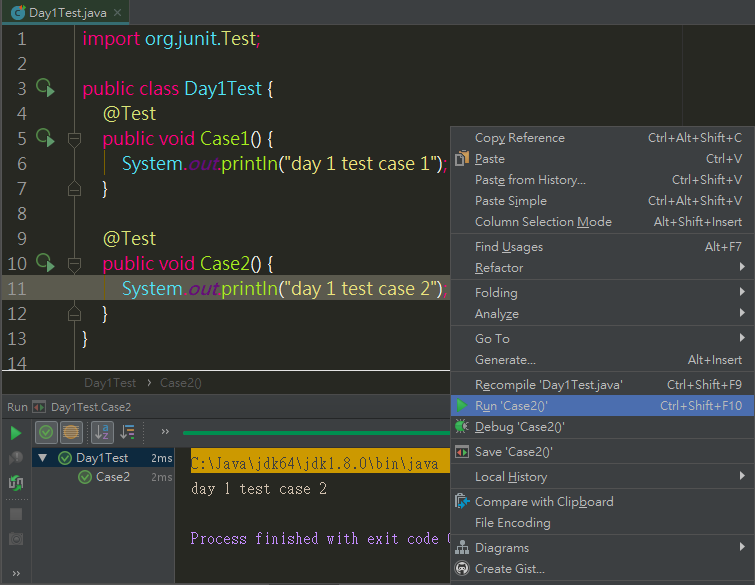This screenshot has height=585, width=755.
Task: Click Day1Test in the editor breadcrumb
Action: pos(109,383)
